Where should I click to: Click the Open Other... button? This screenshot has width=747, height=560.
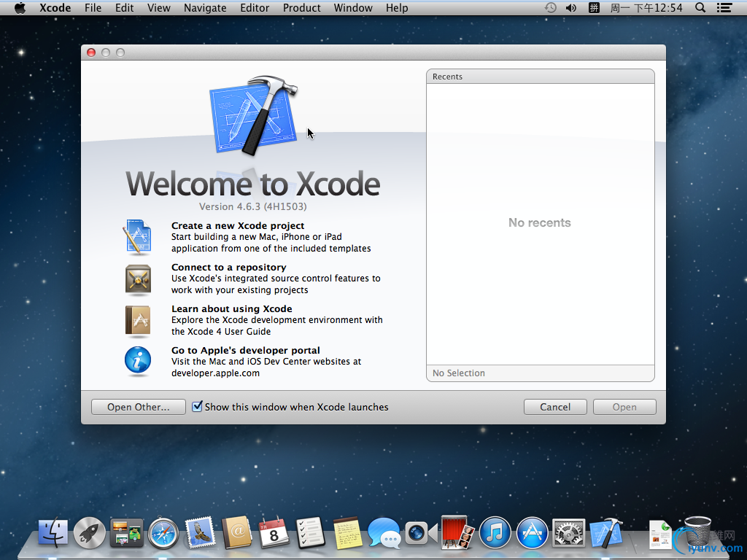coord(138,407)
